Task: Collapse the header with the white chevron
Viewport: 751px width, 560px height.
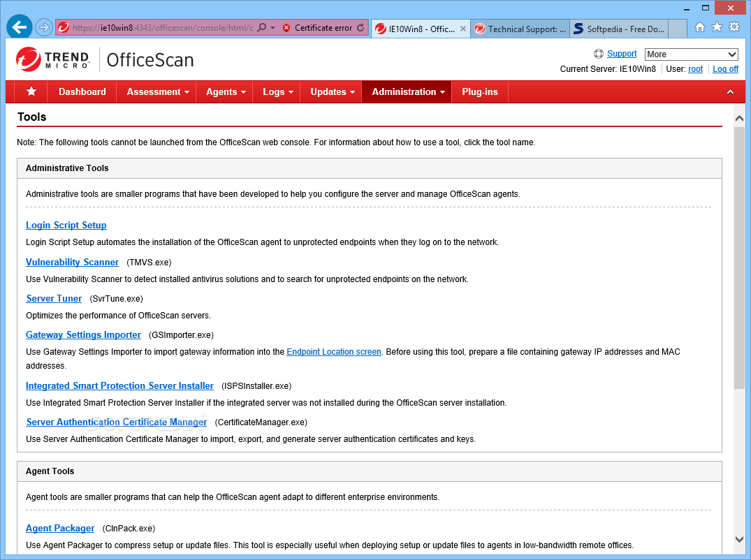Action: click(x=730, y=91)
